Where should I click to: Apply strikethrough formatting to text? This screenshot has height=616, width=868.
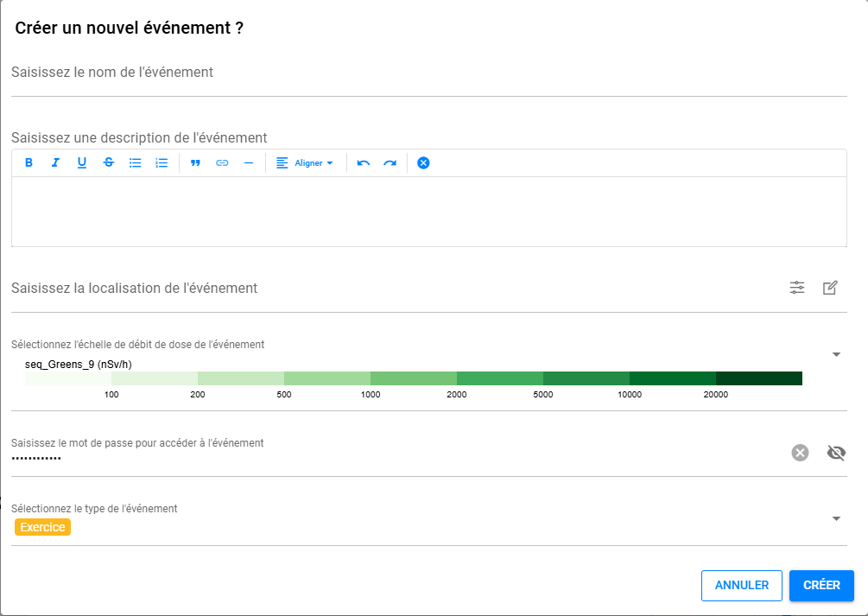coord(109,162)
